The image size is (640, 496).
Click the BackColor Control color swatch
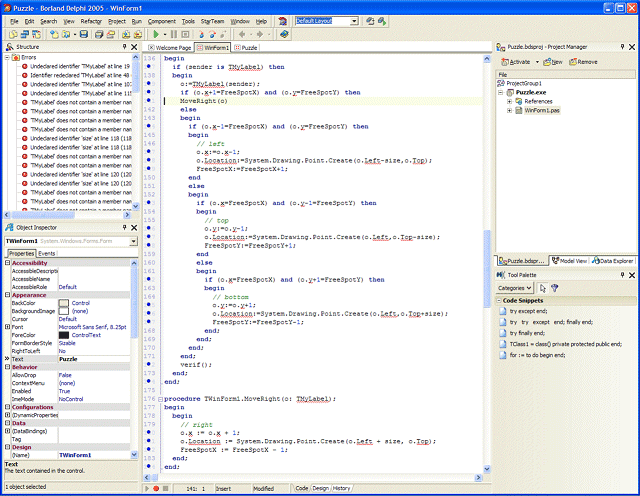64,303
